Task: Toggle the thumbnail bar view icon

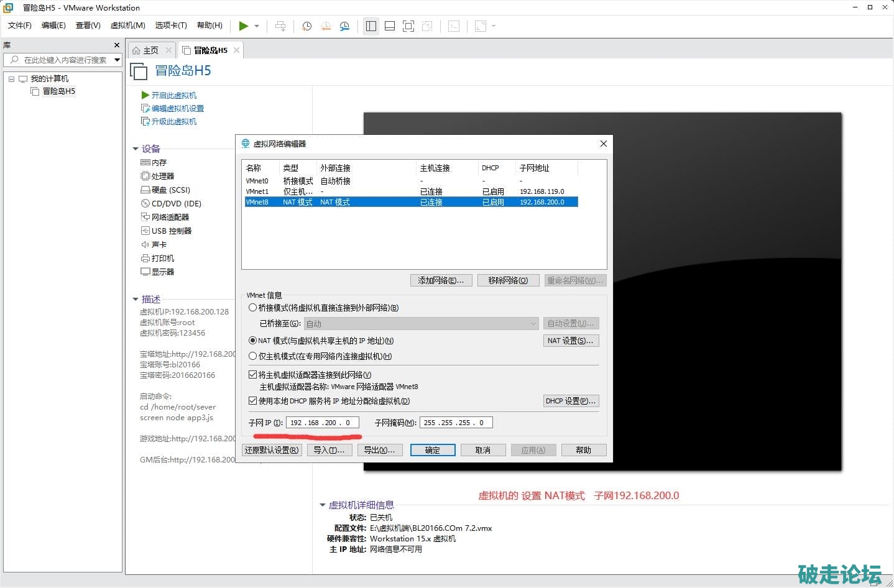Action: [x=390, y=26]
